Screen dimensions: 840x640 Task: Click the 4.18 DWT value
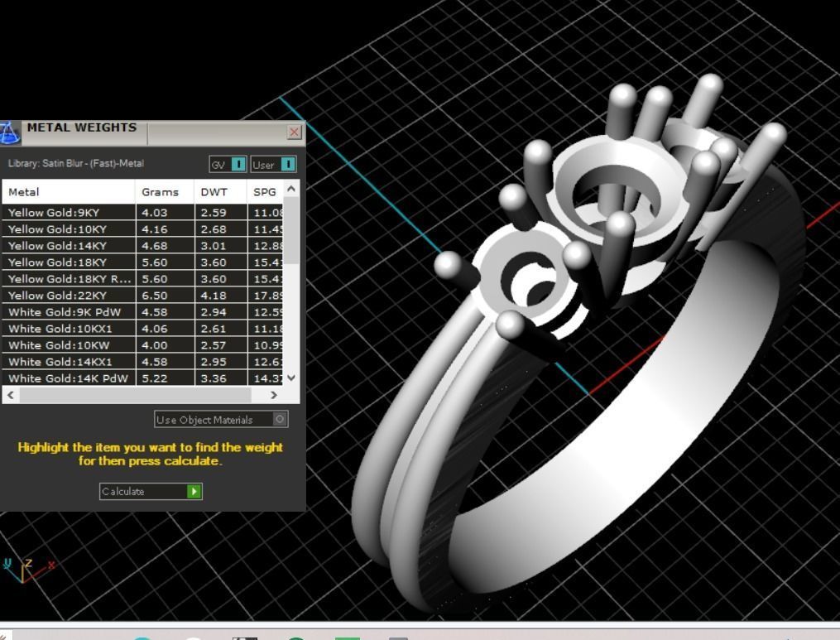click(214, 296)
